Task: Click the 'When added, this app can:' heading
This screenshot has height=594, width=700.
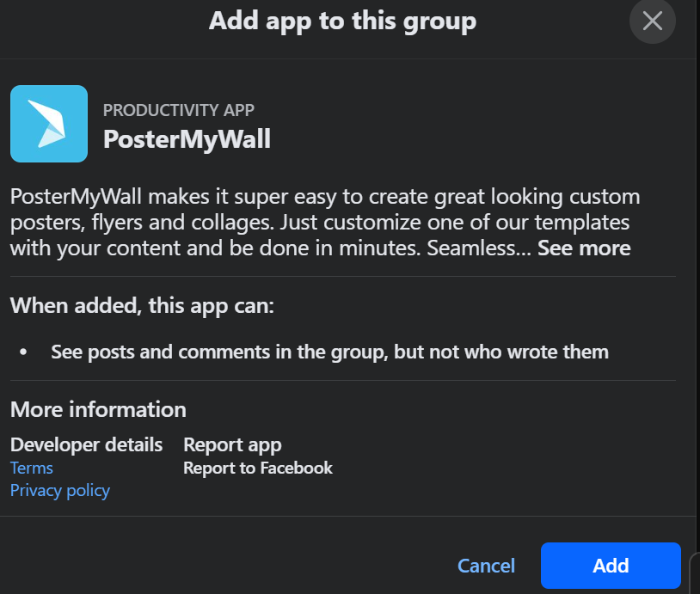Action: tap(142, 306)
